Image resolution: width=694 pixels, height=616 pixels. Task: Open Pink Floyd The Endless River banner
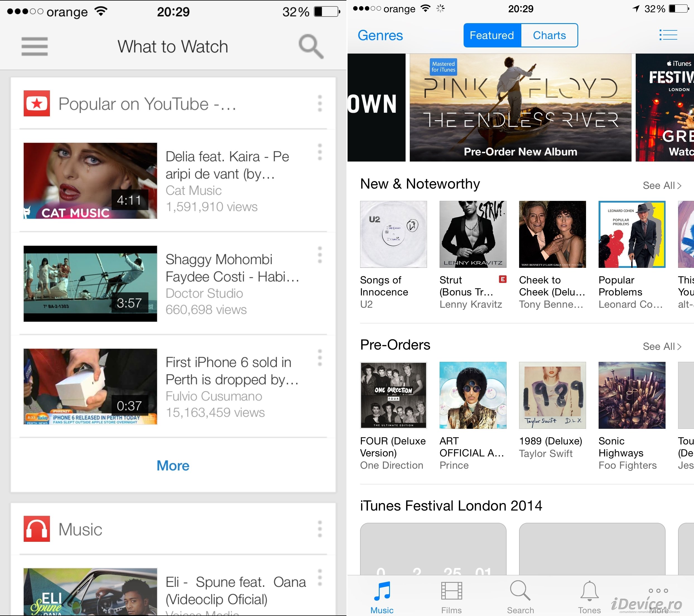[x=520, y=107]
